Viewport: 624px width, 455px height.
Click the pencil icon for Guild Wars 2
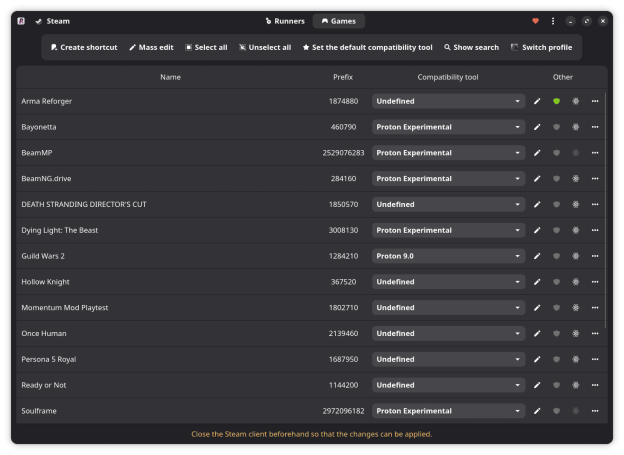pos(537,256)
